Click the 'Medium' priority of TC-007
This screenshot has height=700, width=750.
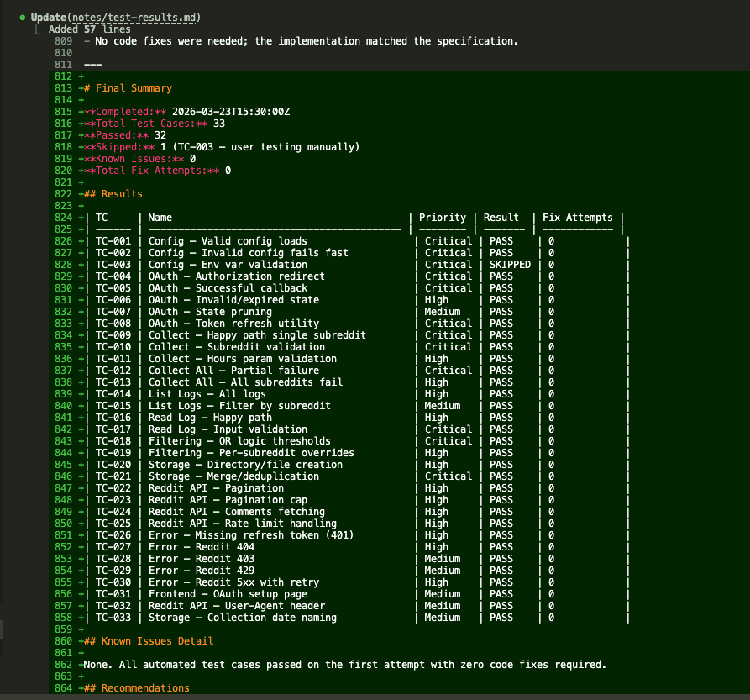pos(442,312)
